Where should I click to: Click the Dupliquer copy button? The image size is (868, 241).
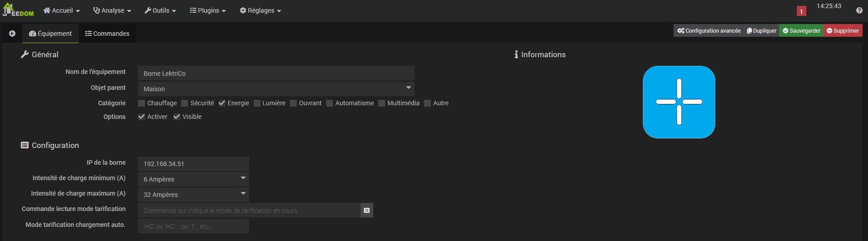[x=762, y=31]
